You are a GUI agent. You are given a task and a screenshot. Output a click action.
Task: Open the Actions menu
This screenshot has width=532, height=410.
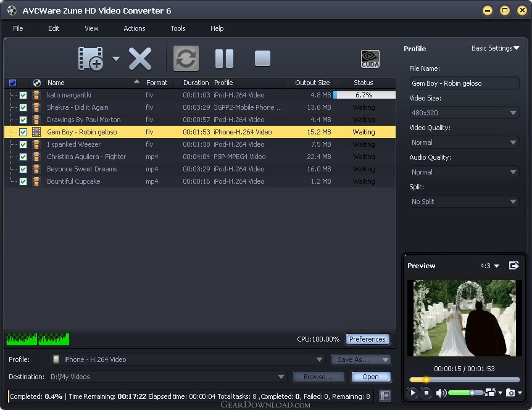click(135, 28)
